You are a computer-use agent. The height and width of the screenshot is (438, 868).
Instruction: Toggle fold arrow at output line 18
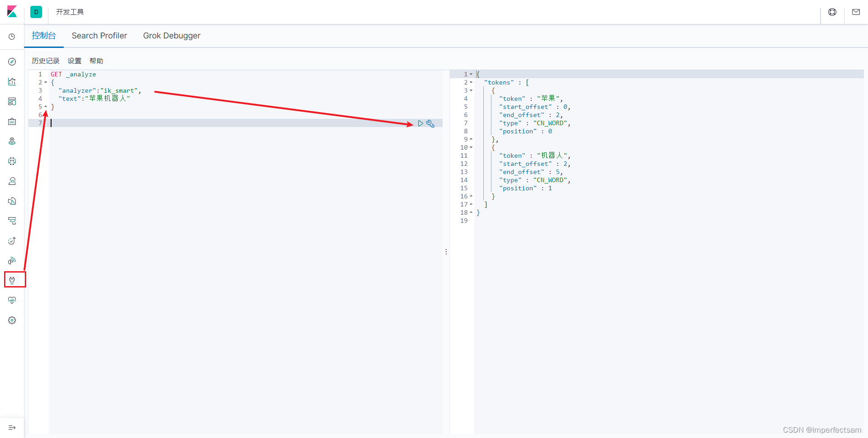(471, 212)
